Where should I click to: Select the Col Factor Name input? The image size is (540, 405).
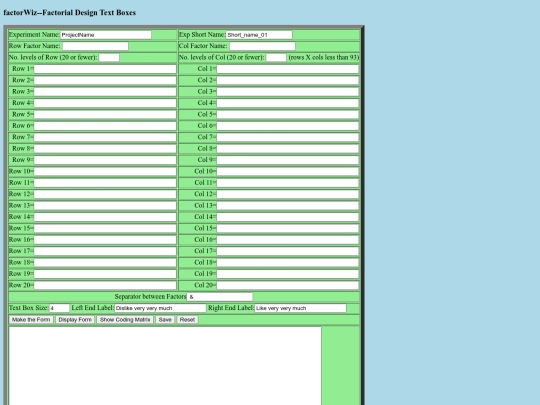[262, 46]
